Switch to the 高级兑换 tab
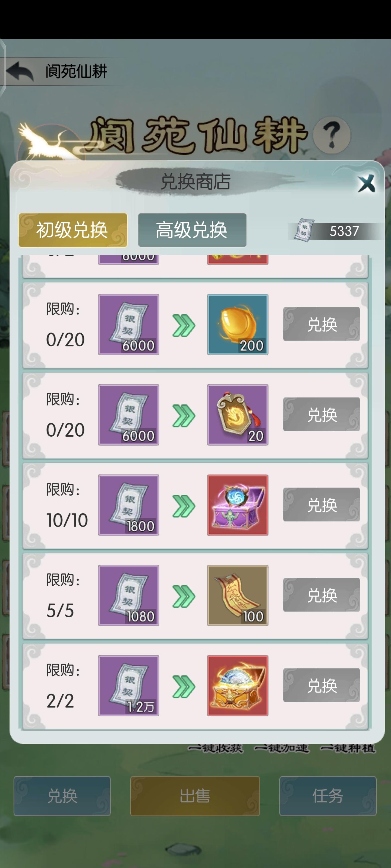 (192, 230)
